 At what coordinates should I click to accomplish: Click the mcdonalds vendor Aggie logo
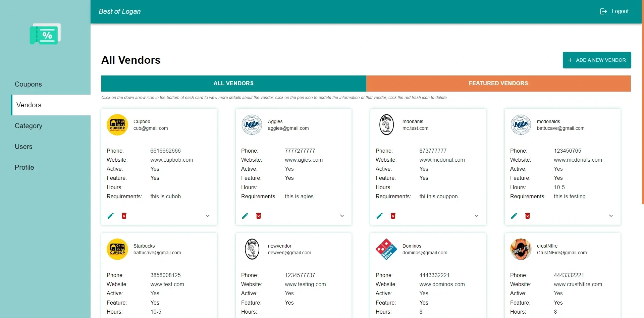click(x=521, y=125)
